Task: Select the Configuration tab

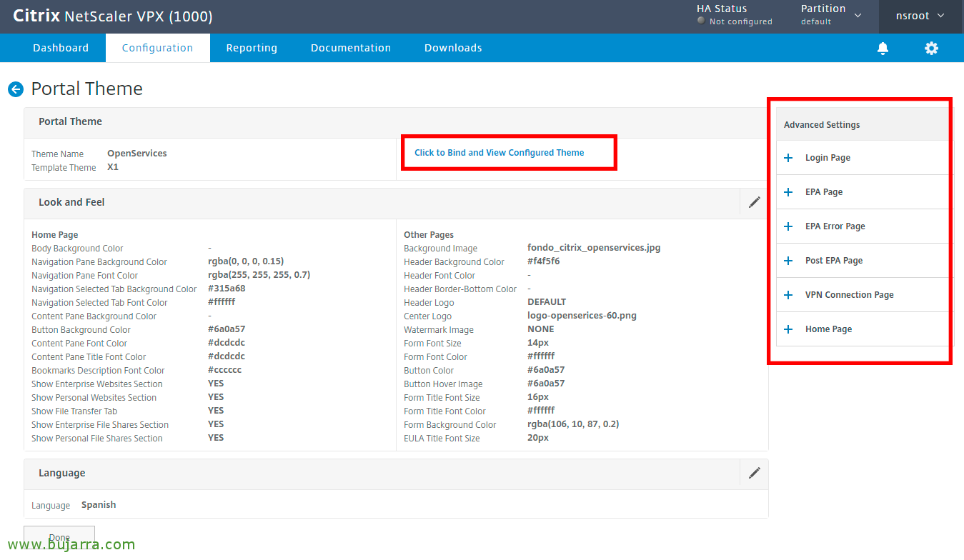Action: pyautogui.click(x=157, y=48)
